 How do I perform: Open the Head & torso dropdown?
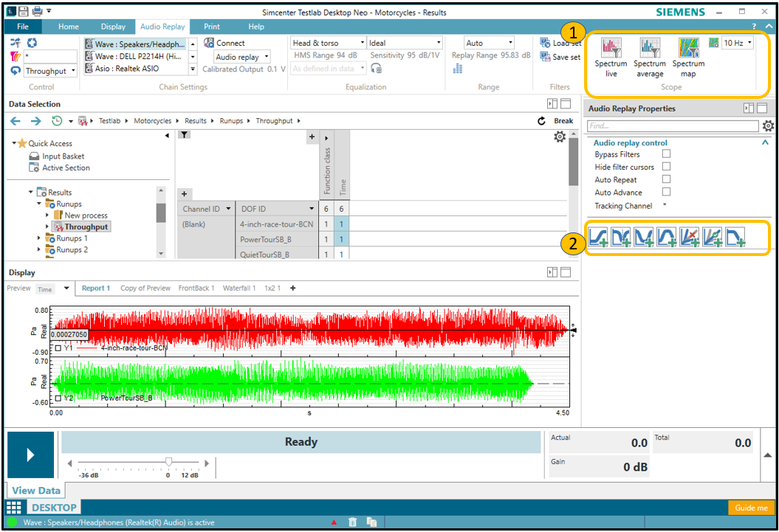point(328,43)
